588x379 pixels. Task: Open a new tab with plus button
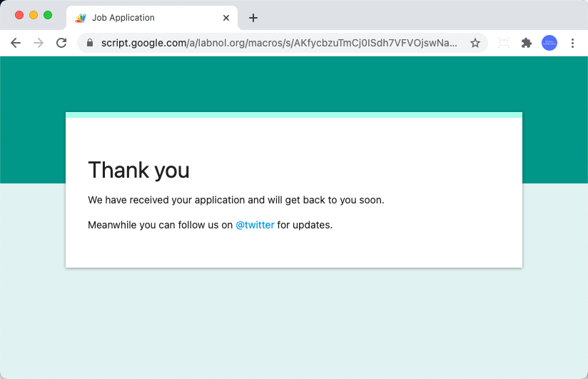(x=253, y=18)
